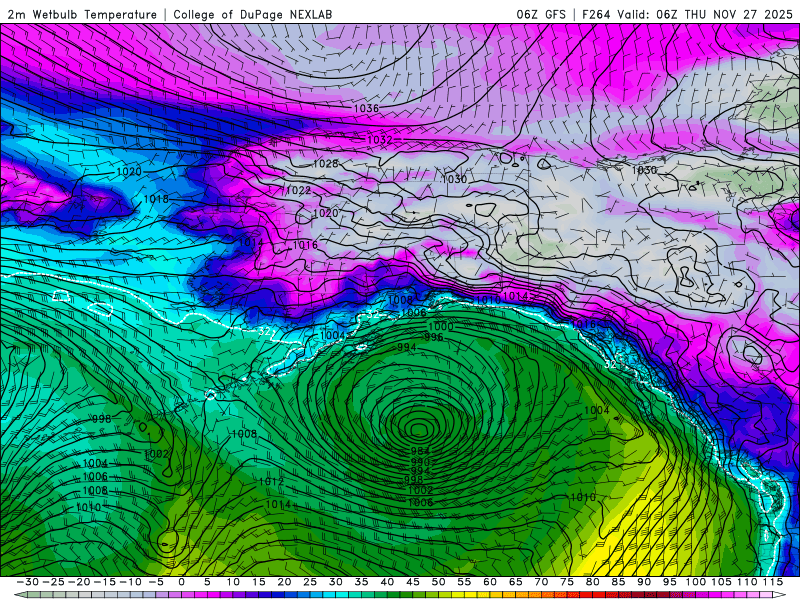Viewport: 800px width, 600px height.
Task: Click the "2m Wetbulb Temperature" title text
Action: (82, 15)
